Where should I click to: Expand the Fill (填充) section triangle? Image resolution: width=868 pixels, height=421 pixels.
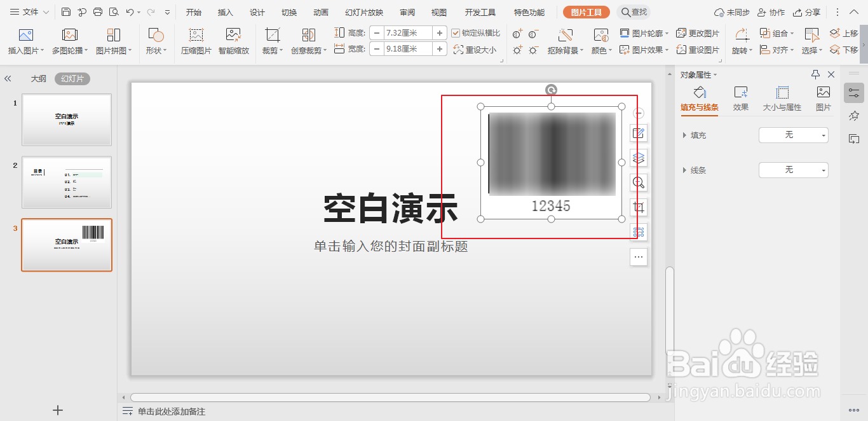tap(684, 135)
